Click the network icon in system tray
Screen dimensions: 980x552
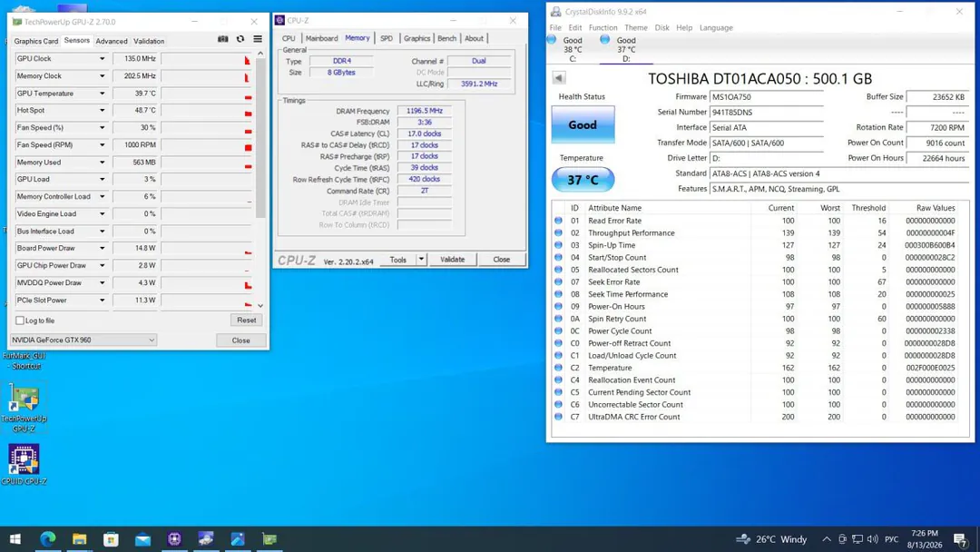coord(857,539)
